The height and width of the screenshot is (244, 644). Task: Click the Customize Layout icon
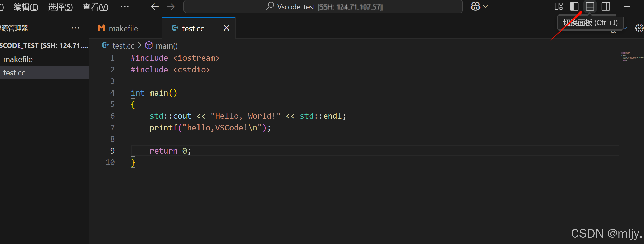[x=558, y=6]
